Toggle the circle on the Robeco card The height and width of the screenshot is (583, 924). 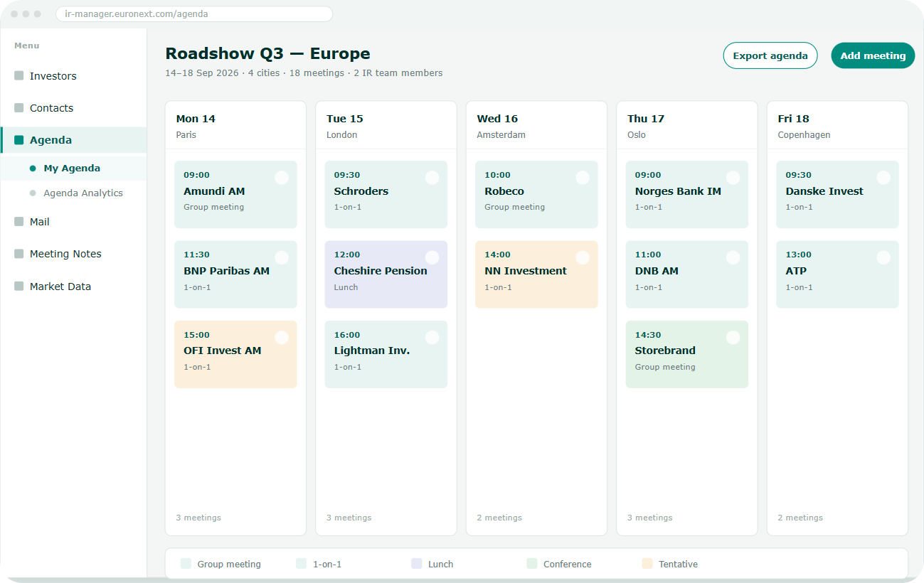583,178
